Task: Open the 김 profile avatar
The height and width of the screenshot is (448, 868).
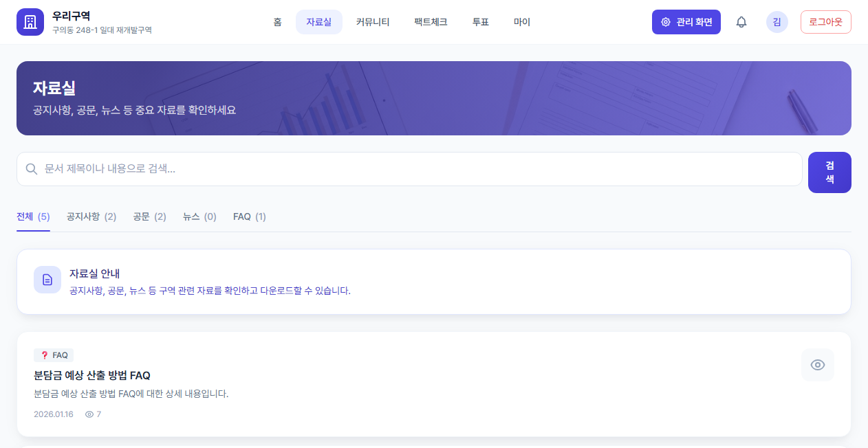Action: coord(777,22)
